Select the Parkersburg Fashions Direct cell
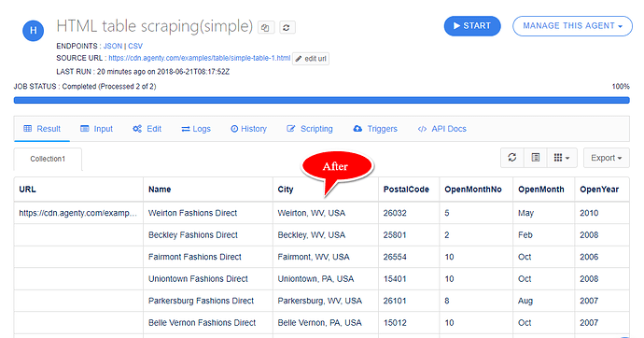The width and height of the screenshot is (644, 338). click(x=208, y=301)
